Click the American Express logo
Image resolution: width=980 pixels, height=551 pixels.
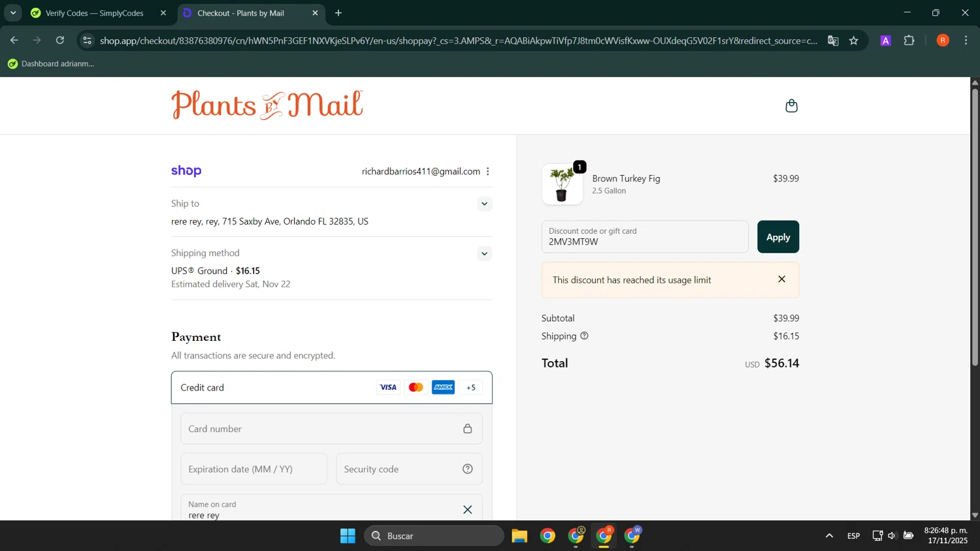[x=443, y=388]
